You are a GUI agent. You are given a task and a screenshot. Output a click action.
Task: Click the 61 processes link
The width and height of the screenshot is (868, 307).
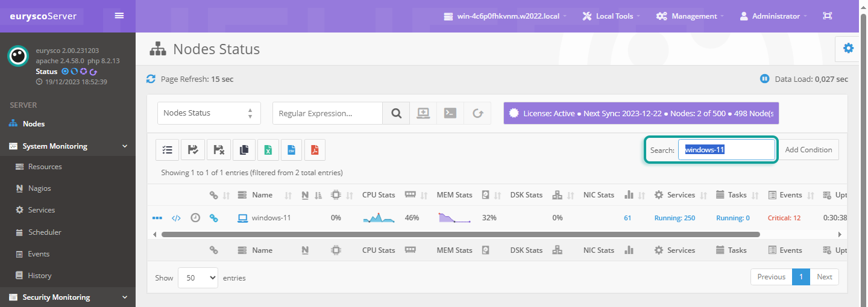(x=627, y=218)
